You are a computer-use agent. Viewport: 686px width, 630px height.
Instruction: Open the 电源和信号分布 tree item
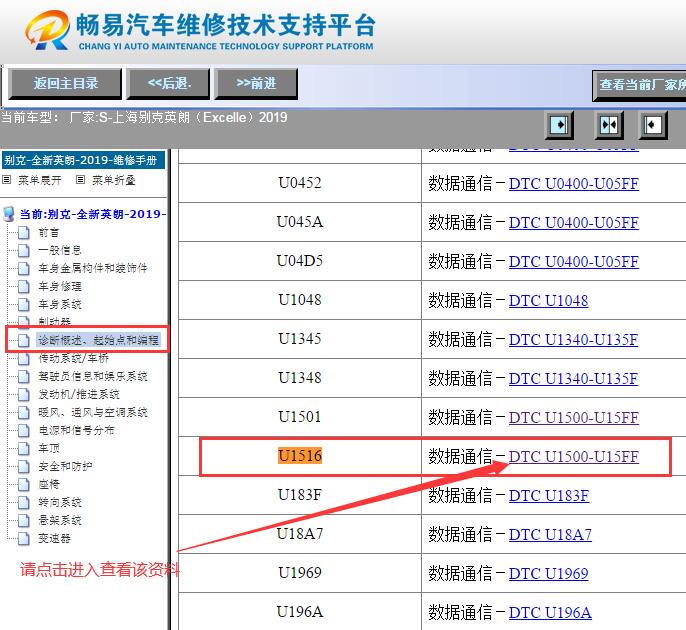[76, 430]
